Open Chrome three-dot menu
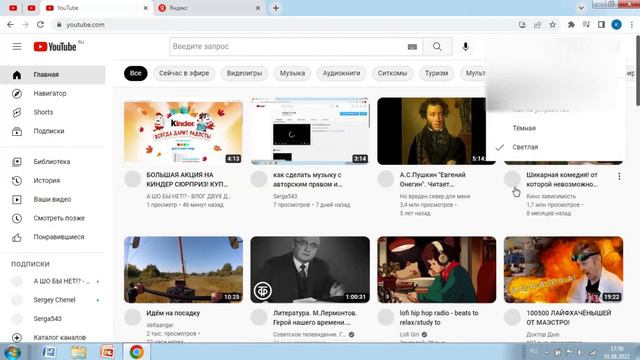Viewport: 640px width, 360px height. [x=631, y=24]
